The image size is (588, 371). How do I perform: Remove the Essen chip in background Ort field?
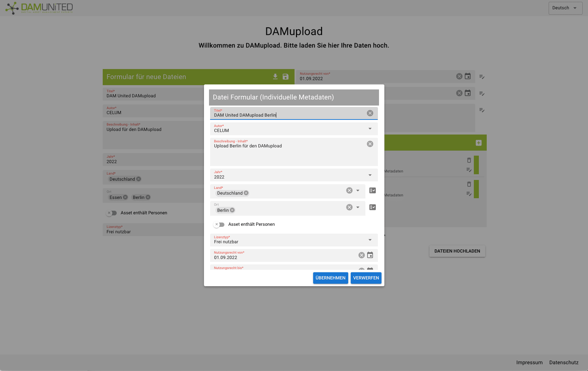point(125,197)
